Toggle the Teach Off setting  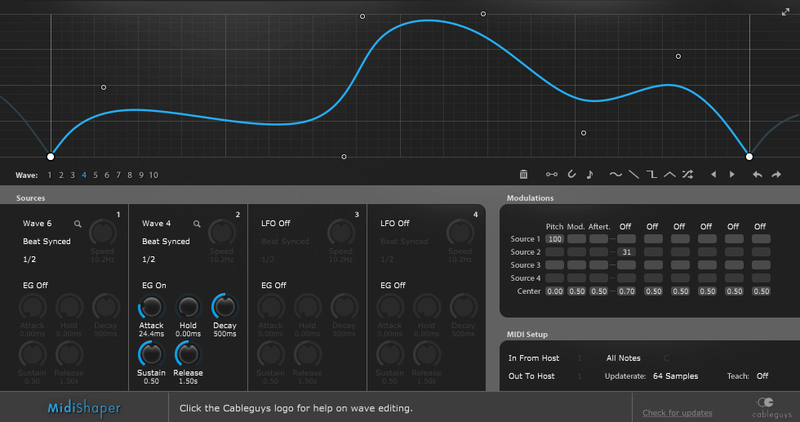(x=762, y=376)
